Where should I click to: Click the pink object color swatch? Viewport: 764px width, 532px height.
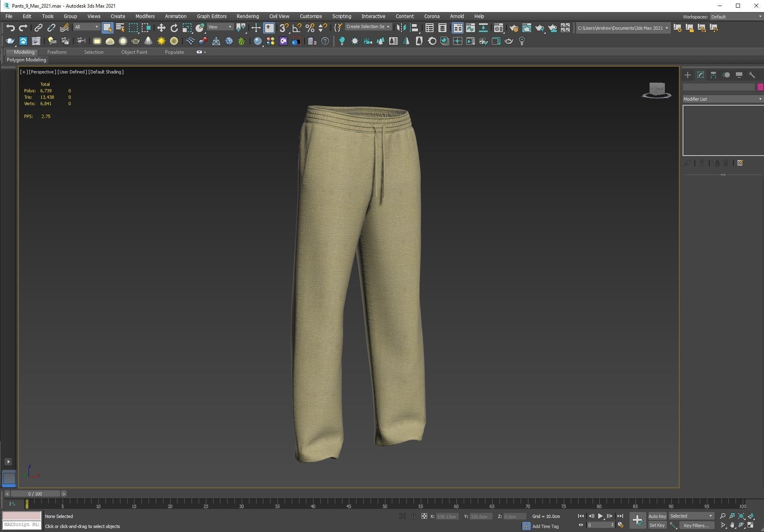(x=760, y=87)
